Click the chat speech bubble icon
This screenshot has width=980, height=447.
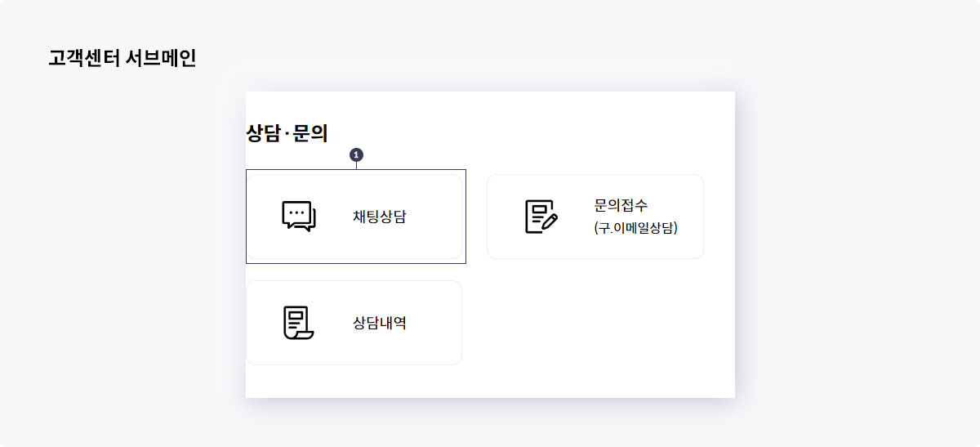pyautogui.click(x=299, y=217)
